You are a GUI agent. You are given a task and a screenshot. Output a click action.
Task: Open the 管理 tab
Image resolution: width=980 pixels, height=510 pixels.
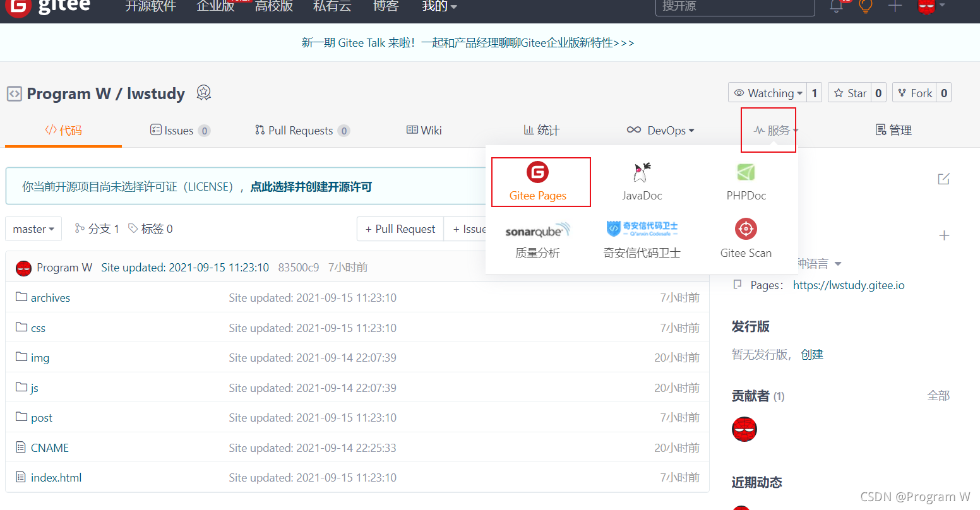tap(893, 130)
